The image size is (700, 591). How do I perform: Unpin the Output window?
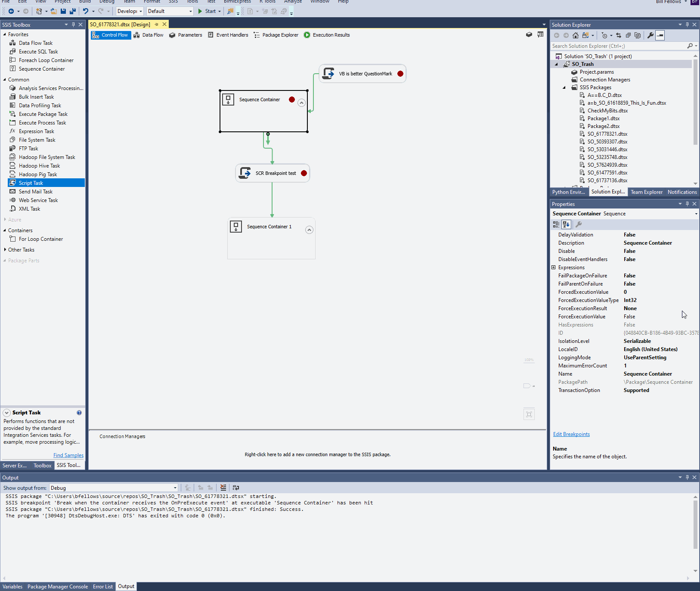point(687,477)
